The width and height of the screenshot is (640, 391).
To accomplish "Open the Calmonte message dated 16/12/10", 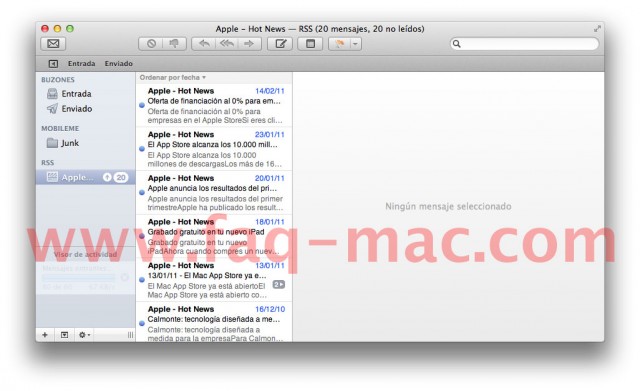I will pyautogui.click(x=214, y=322).
